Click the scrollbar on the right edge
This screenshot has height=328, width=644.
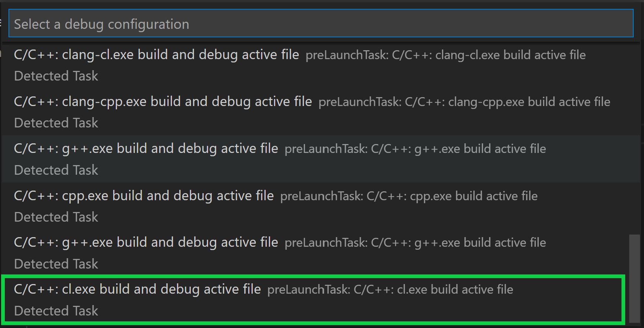pos(634,277)
